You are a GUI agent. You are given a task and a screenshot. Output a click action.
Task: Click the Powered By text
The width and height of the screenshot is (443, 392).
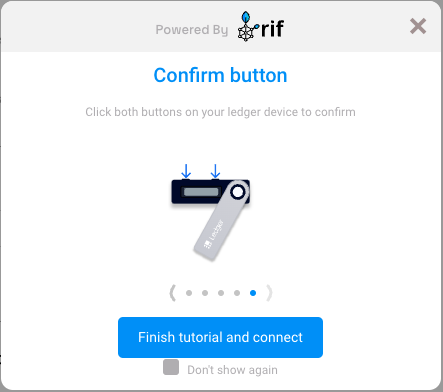pos(192,30)
